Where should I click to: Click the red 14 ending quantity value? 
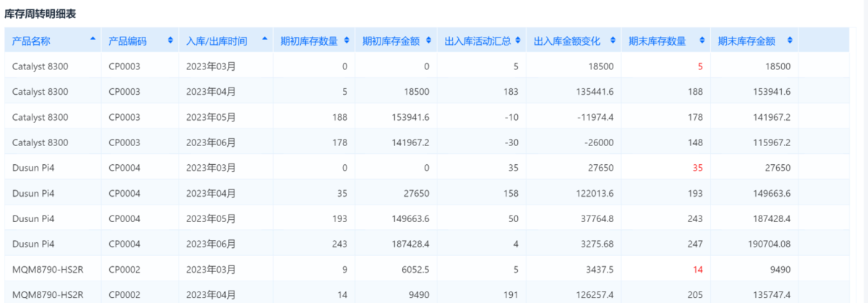(698, 269)
